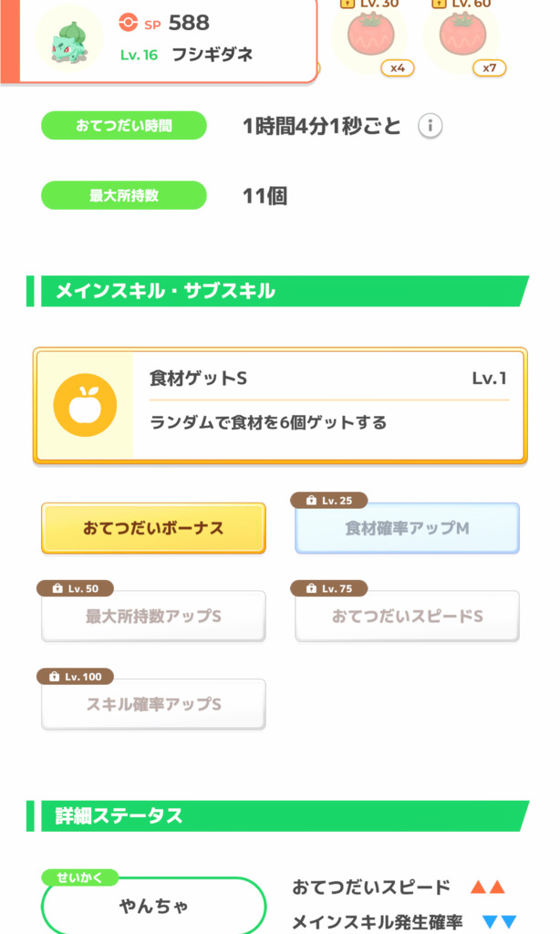The height and width of the screenshot is (934, 560).
Task: Tap the Lv. 25 lock badge
Action: (x=328, y=501)
